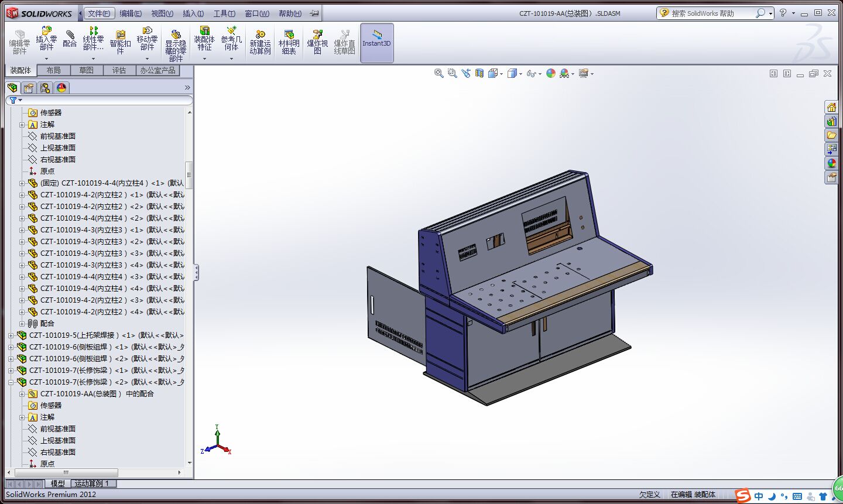Open the 爆炸视图 exploded view tool
The height and width of the screenshot is (504, 843).
317,42
